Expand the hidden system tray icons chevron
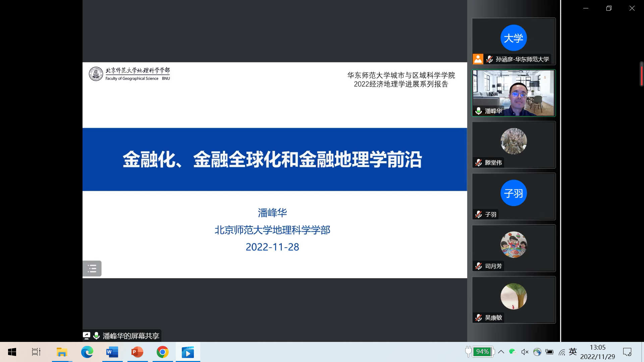644x362 pixels. (x=501, y=352)
